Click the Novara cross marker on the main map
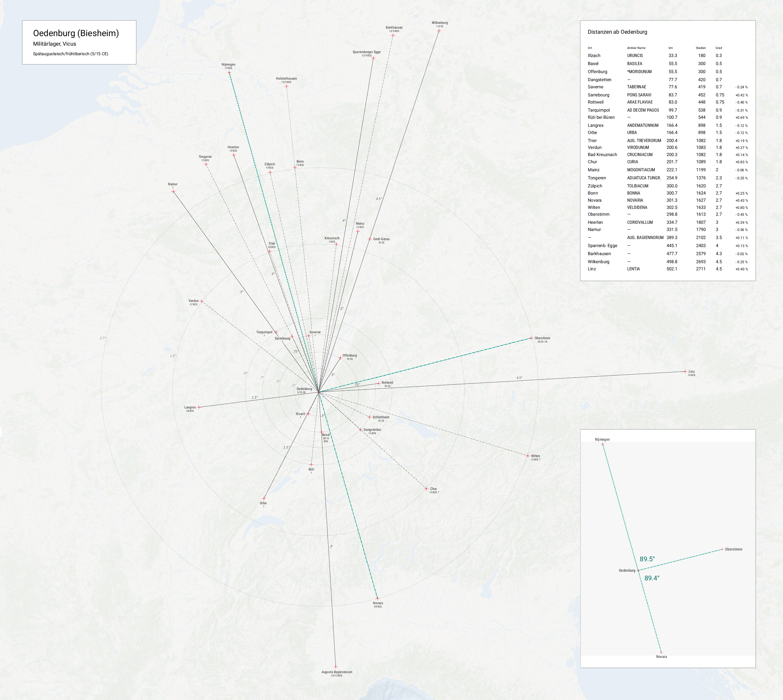 click(377, 599)
